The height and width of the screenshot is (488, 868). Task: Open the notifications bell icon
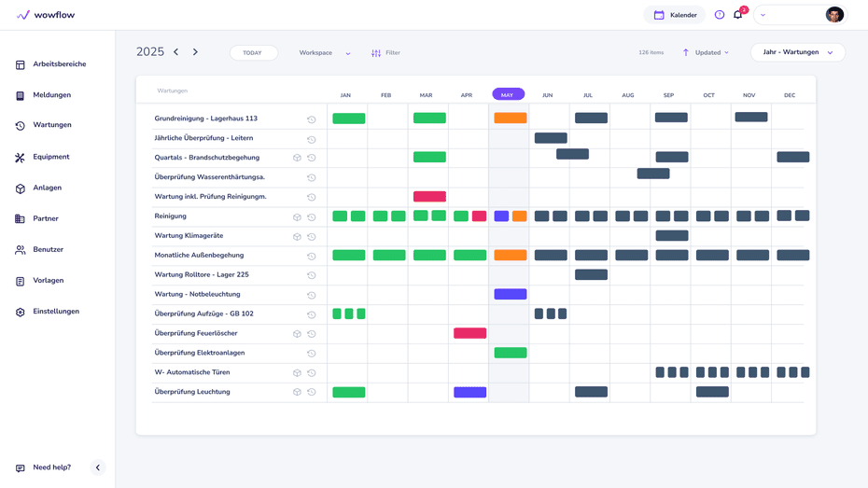(737, 15)
